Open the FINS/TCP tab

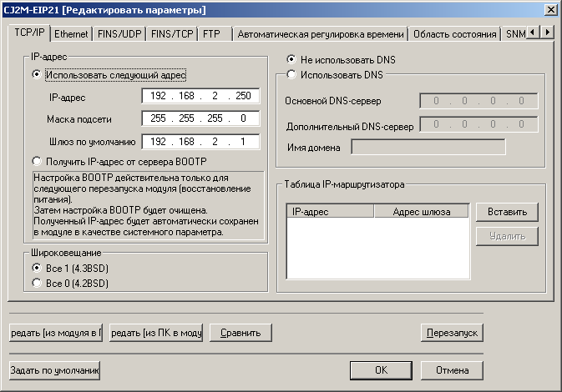[172, 34]
